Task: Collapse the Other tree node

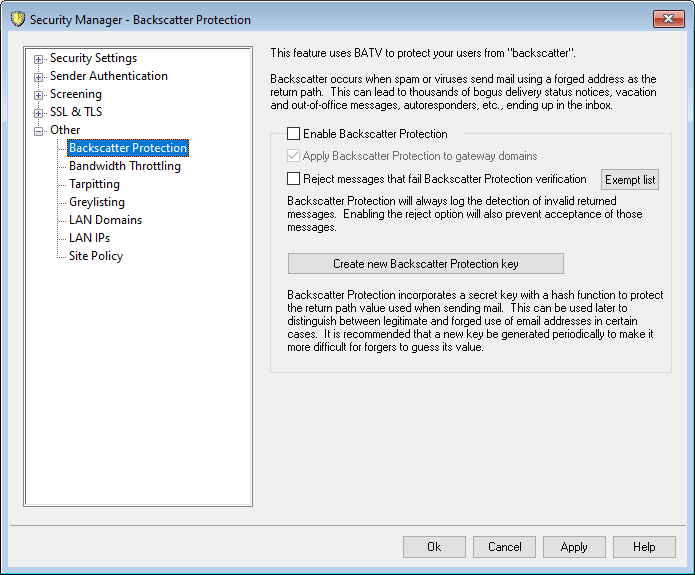Action: (39, 131)
